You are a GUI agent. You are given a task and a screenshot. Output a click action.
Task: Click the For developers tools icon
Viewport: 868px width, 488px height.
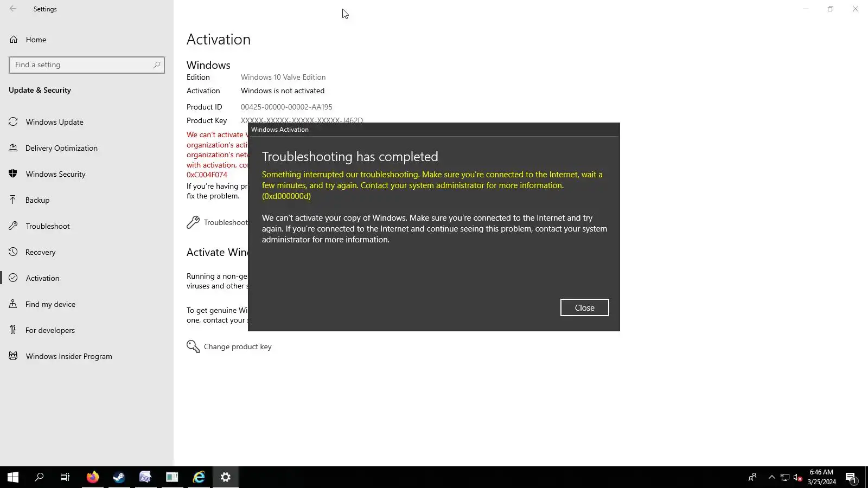click(x=13, y=330)
